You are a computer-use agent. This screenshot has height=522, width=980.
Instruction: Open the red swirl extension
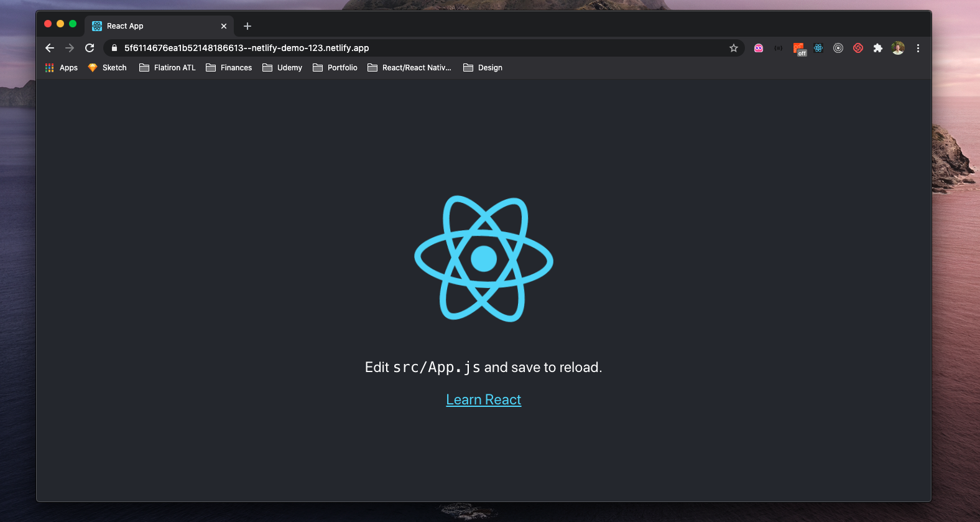click(x=858, y=48)
